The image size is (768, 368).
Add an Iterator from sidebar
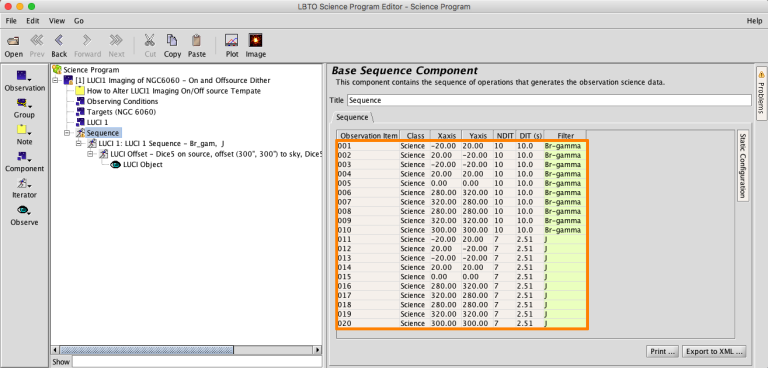(24, 188)
